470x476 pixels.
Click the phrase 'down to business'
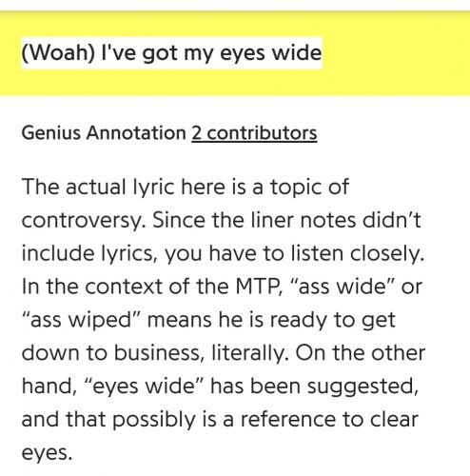[x=111, y=352]
